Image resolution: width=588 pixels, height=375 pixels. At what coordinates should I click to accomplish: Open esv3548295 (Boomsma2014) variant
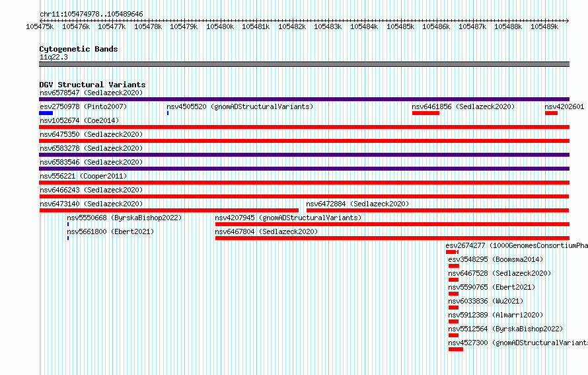(x=496, y=259)
